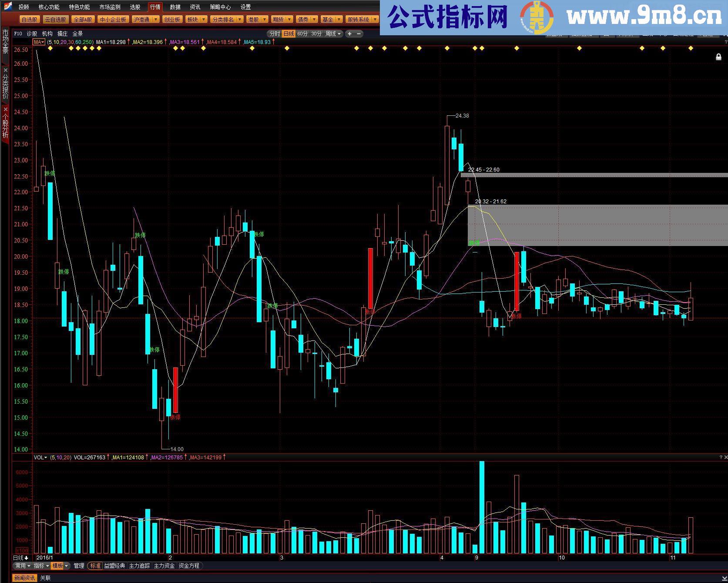Expand the 板块 dropdown arrow
Viewport: 728px width, 583px height.
click(203, 20)
